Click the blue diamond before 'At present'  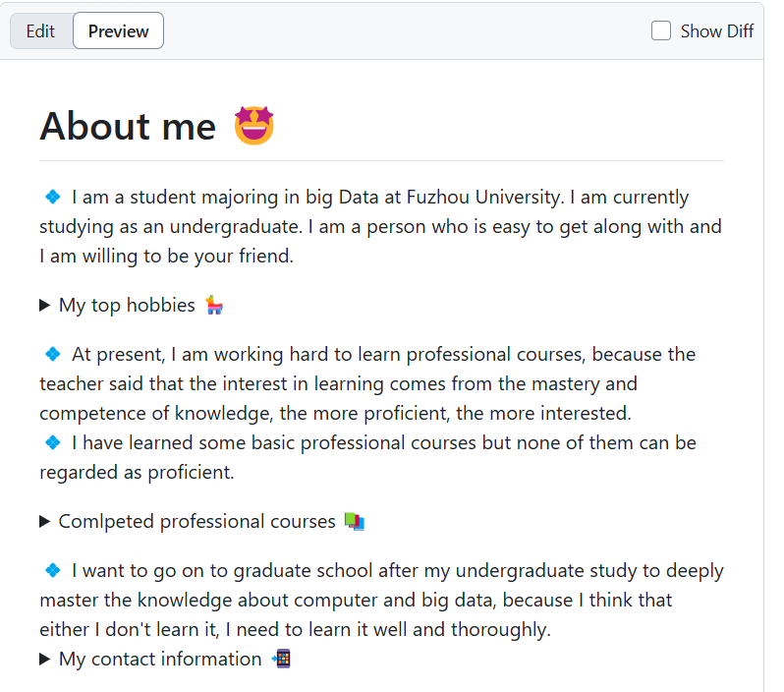53,354
